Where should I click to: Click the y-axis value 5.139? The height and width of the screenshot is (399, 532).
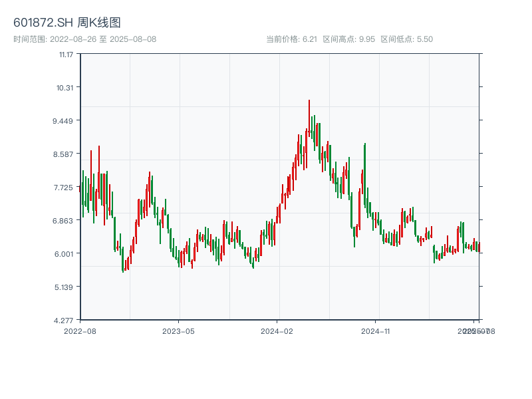[x=64, y=287]
